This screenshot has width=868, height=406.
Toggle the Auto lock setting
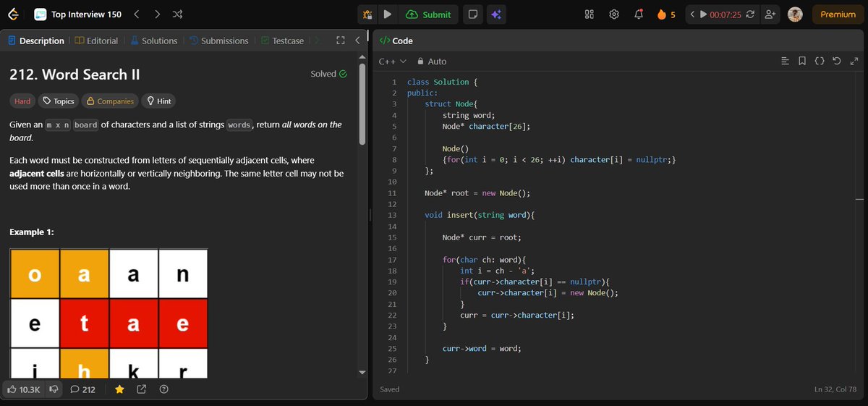pos(432,62)
